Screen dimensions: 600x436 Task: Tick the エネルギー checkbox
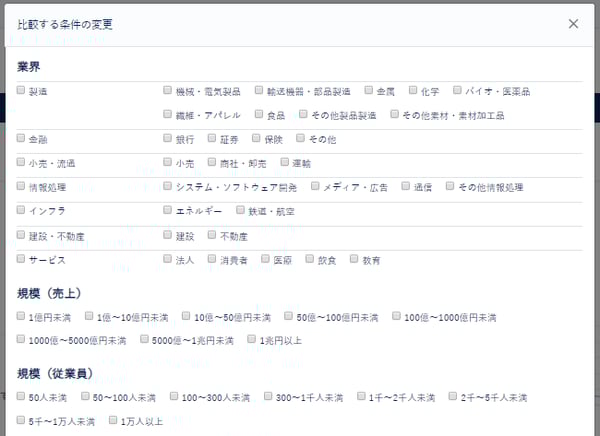point(167,210)
